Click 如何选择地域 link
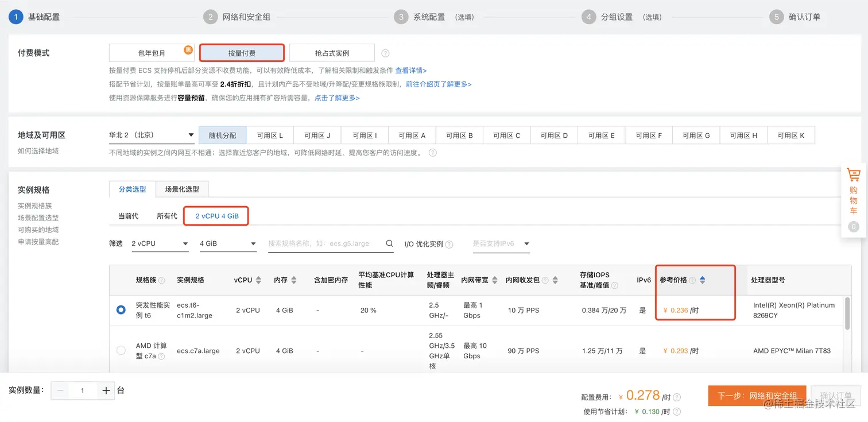Image resolution: width=868 pixels, height=422 pixels. (38, 151)
